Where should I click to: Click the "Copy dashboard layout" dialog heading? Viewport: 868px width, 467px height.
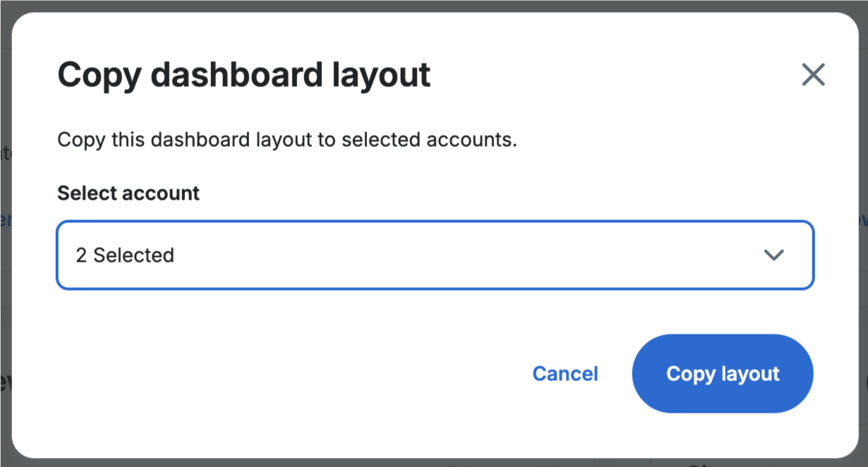[x=243, y=74]
